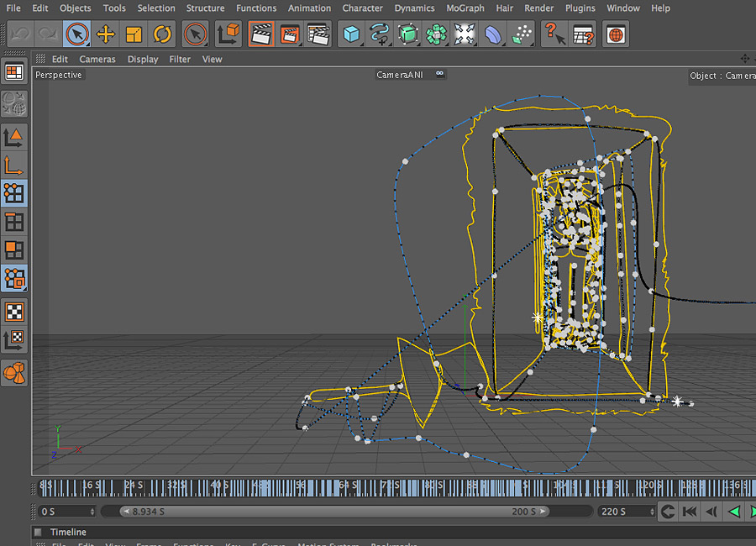756x546 pixels.
Task: Click the Render View clapperboard icon
Action: 262,34
